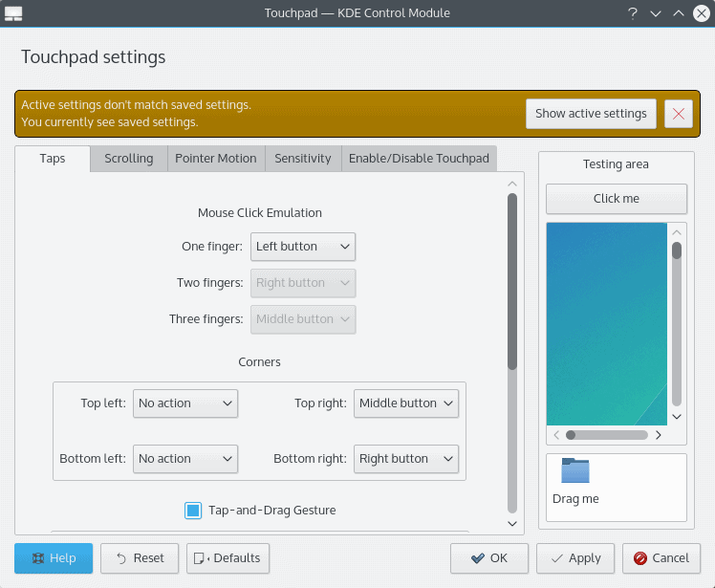The image size is (715, 588).
Task: Open the Top left corner dropdown
Action: [184, 403]
